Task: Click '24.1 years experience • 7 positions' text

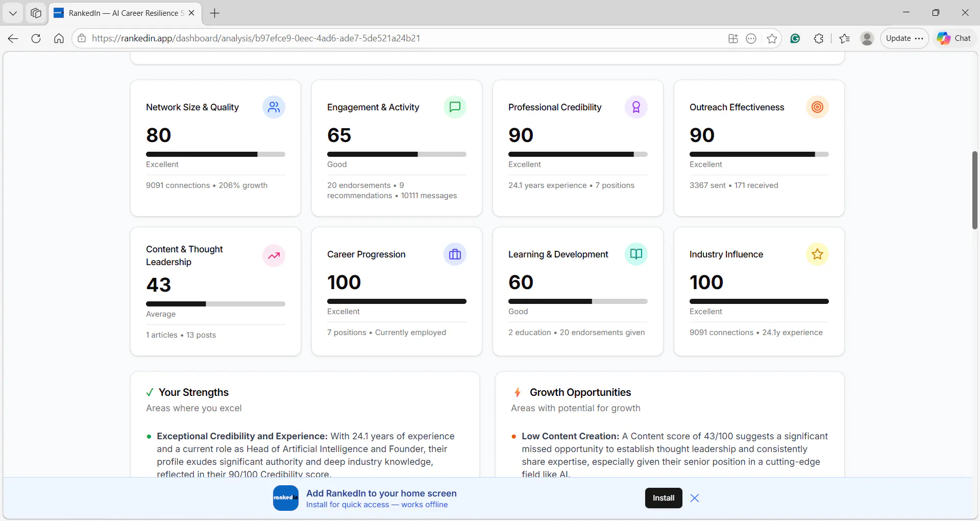Action: 572,185
